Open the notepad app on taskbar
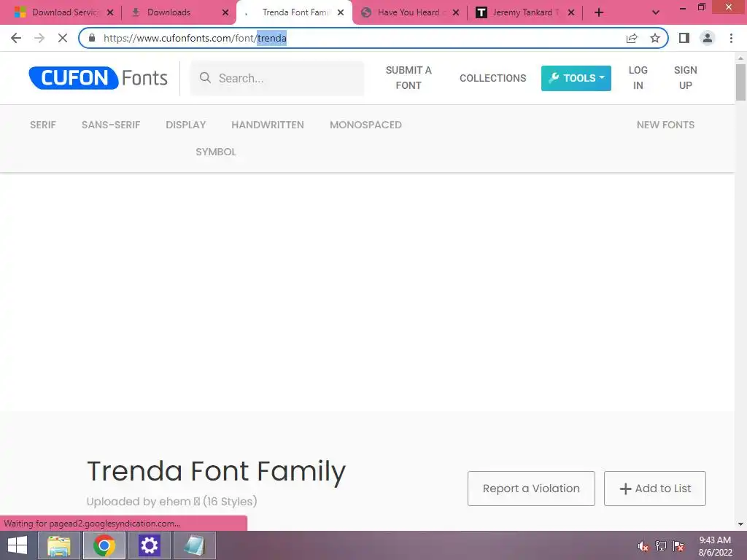 (x=194, y=545)
